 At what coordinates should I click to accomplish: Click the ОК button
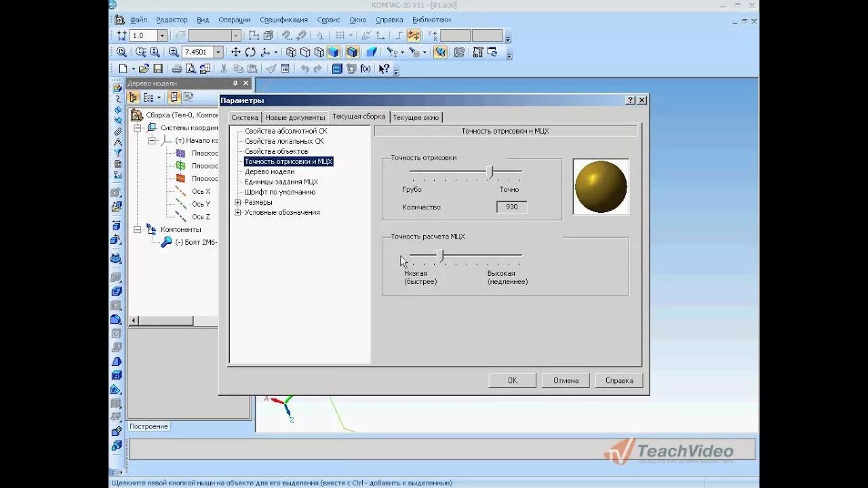pyautogui.click(x=512, y=380)
